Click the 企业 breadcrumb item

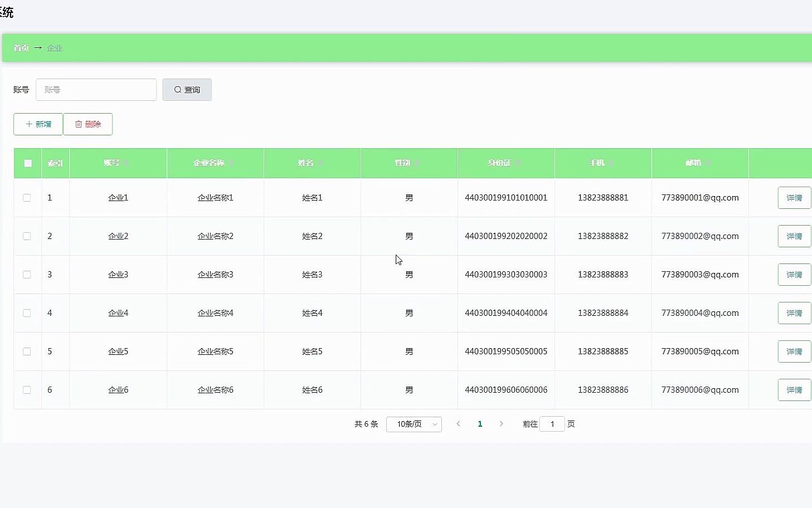pos(55,48)
